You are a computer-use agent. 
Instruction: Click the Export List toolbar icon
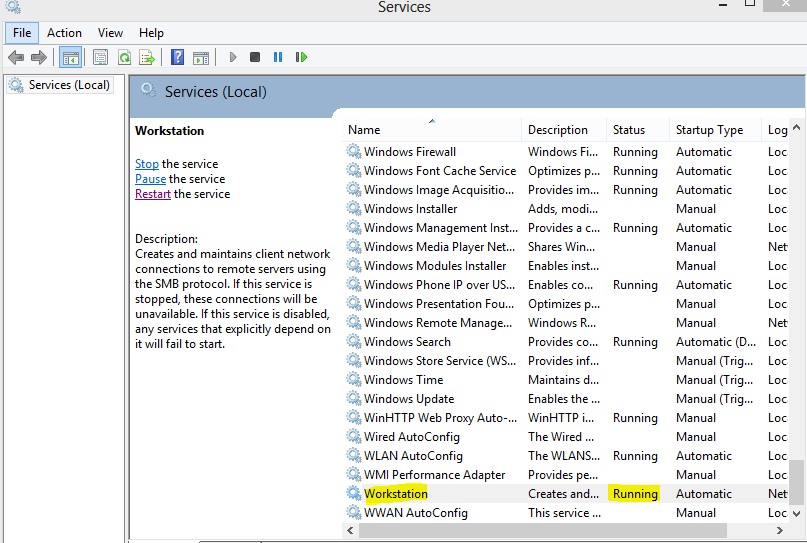[x=147, y=57]
